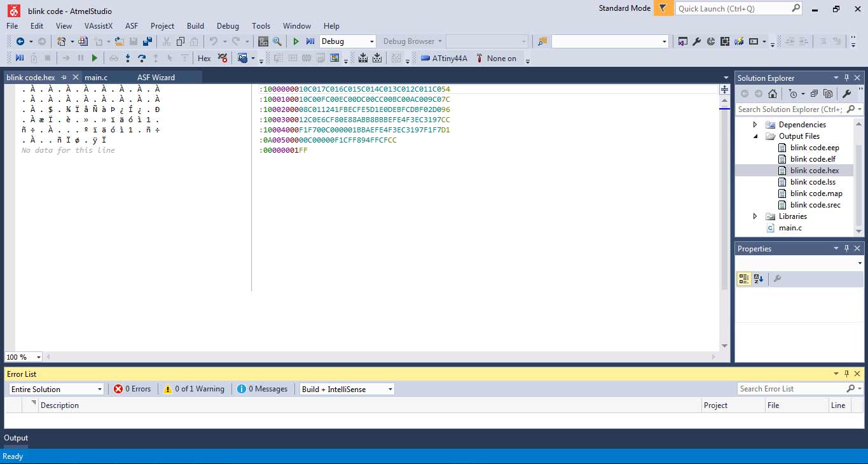Click Start Without Debugging green arrow
The height and width of the screenshot is (464, 868).
[95, 58]
